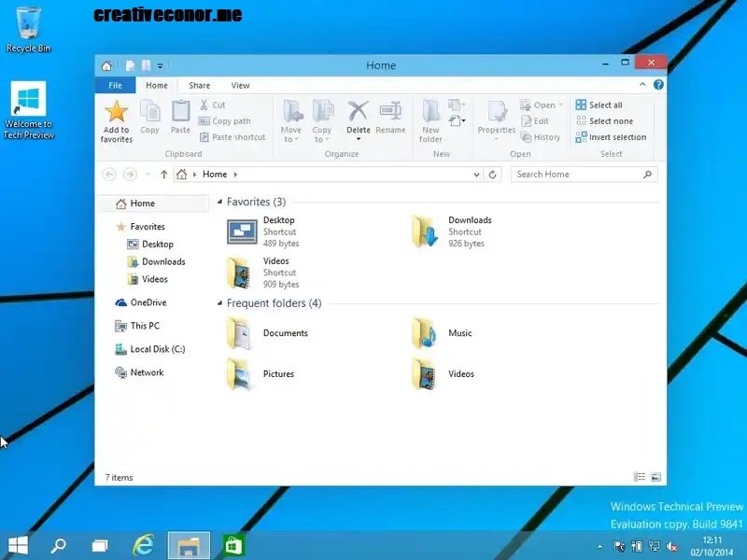Select Downloads under Favorites in sidebar
747x560 pixels.
click(156, 261)
